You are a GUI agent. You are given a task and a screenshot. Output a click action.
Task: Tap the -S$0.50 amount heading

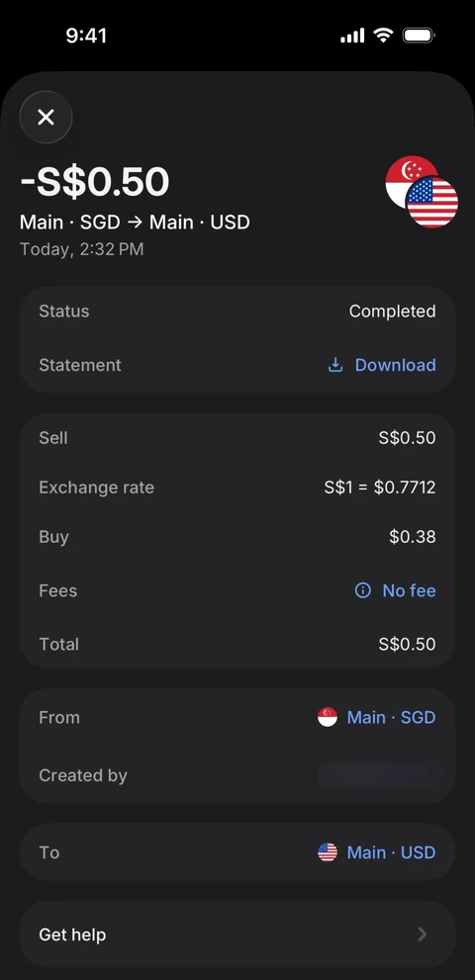tap(94, 183)
